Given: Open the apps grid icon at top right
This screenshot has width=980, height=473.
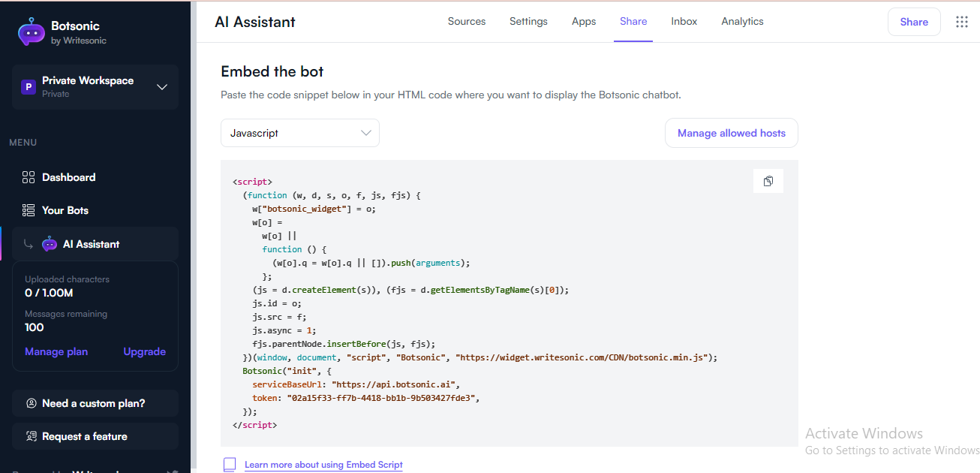Looking at the screenshot, I should pyautogui.click(x=961, y=22).
